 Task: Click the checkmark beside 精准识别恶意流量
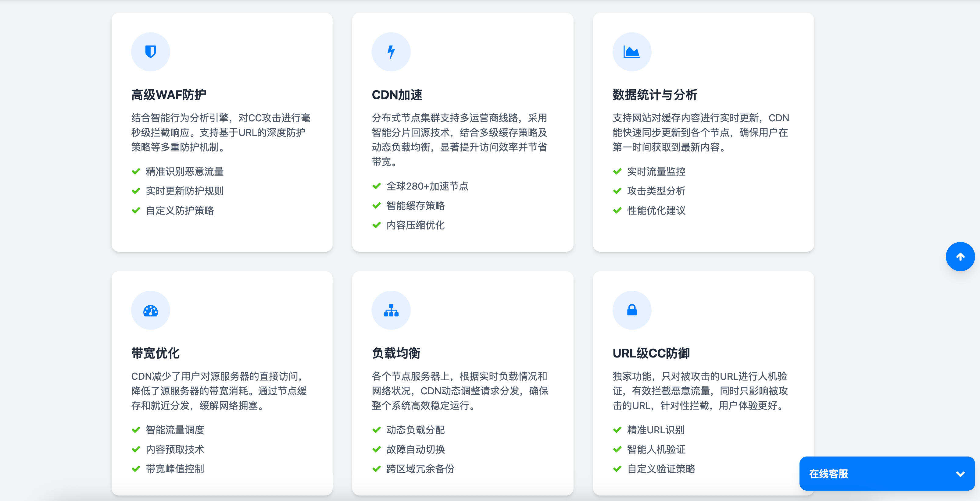(136, 172)
